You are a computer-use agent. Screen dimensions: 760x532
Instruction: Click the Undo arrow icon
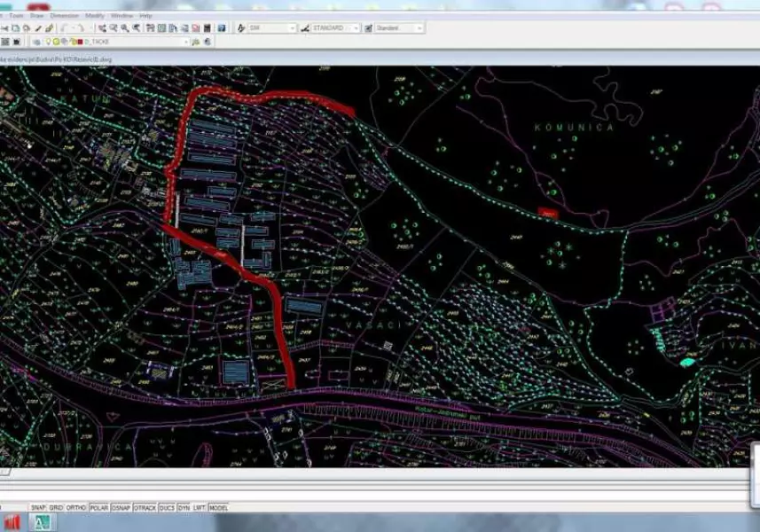(x=66, y=28)
